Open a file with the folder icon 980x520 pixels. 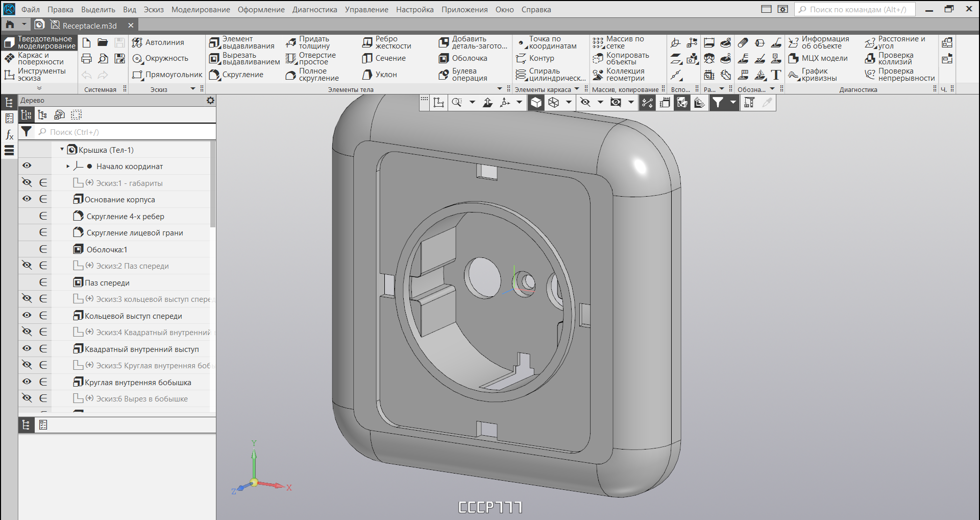coord(103,42)
